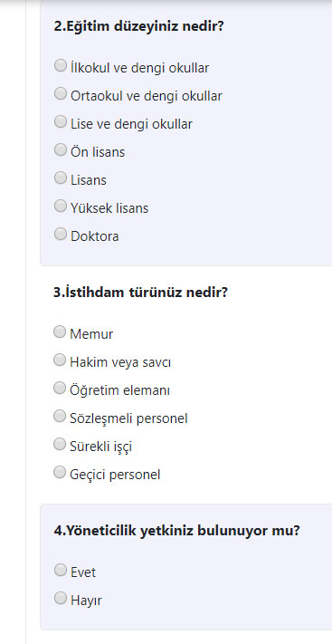Answer Evet for yöneticilik yetkisi
Image resolution: width=332 pixels, height=644 pixels.
click(61, 570)
